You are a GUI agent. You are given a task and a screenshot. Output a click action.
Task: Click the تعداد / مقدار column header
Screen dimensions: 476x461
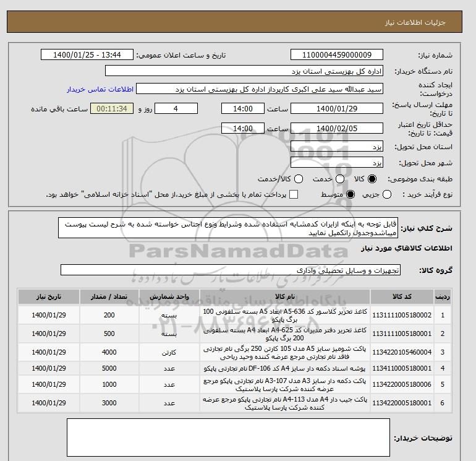(109, 297)
